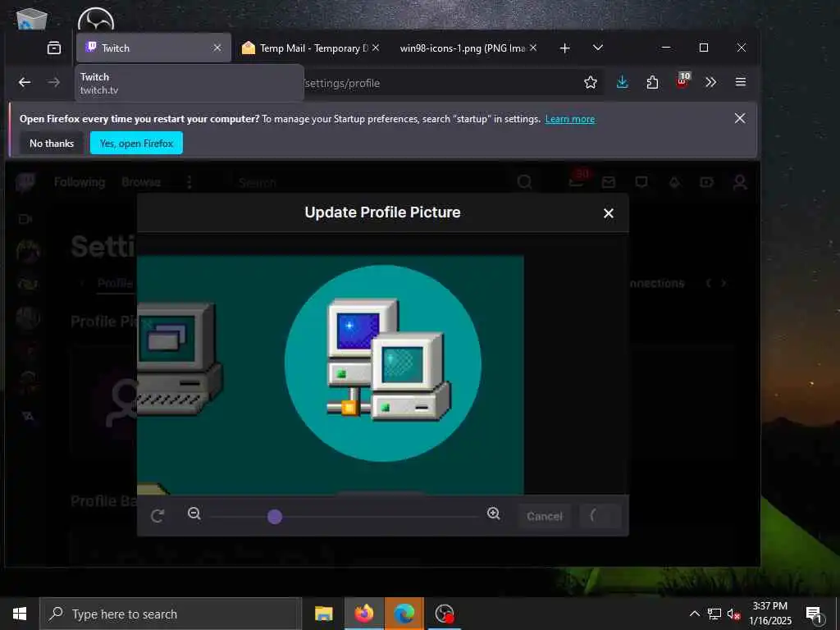Open Windows notification center icon

(x=815, y=614)
